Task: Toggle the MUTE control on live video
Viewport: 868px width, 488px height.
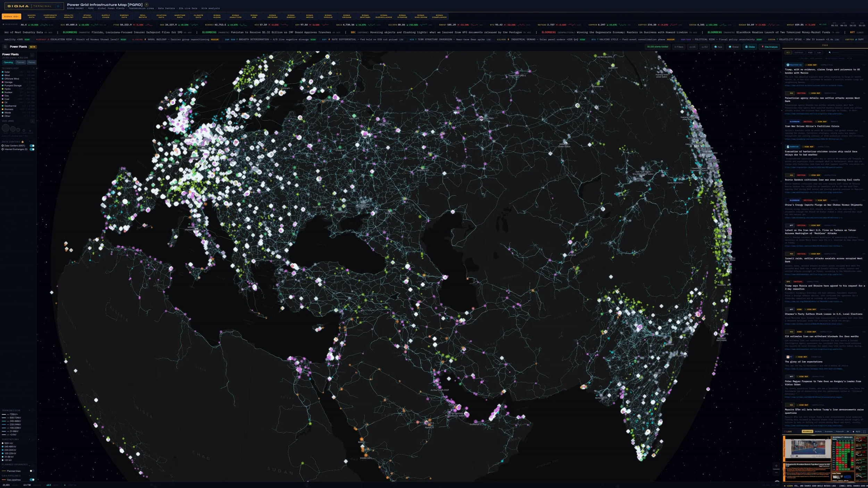Action: 857,431
